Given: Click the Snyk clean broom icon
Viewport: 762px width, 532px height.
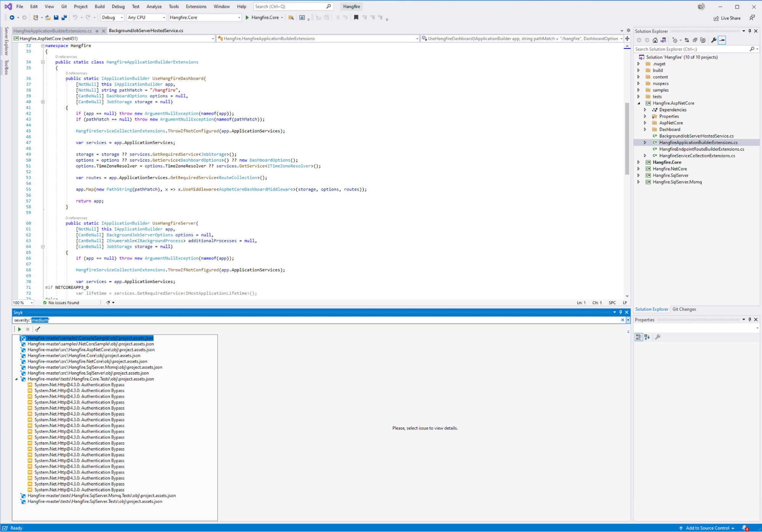Looking at the screenshot, I should pos(37,329).
